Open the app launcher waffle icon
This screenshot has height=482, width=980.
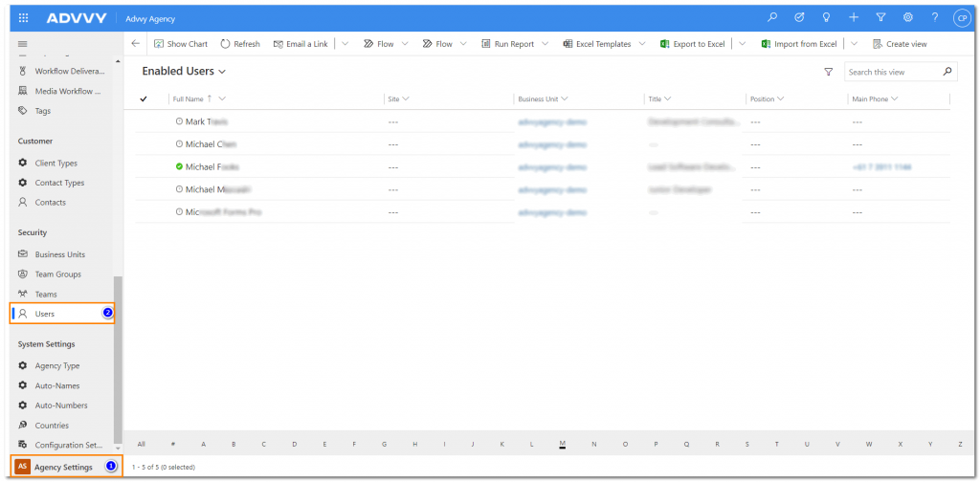pyautogui.click(x=23, y=18)
